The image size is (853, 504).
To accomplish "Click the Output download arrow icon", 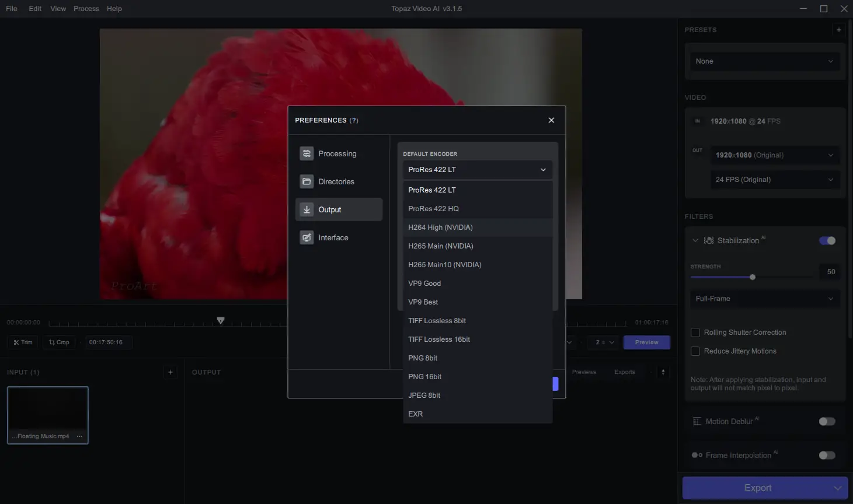I will [x=307, y=209].
